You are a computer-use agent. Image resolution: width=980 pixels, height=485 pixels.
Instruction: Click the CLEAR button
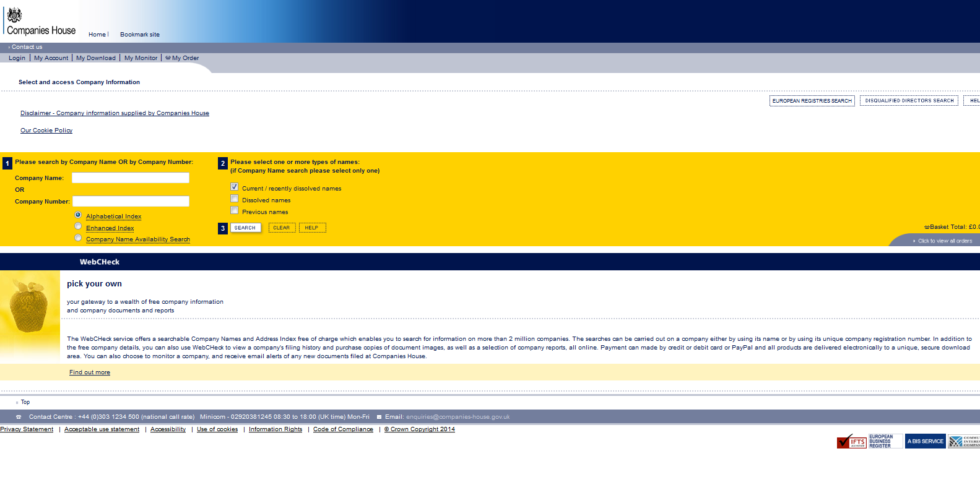tap(282, 228)
